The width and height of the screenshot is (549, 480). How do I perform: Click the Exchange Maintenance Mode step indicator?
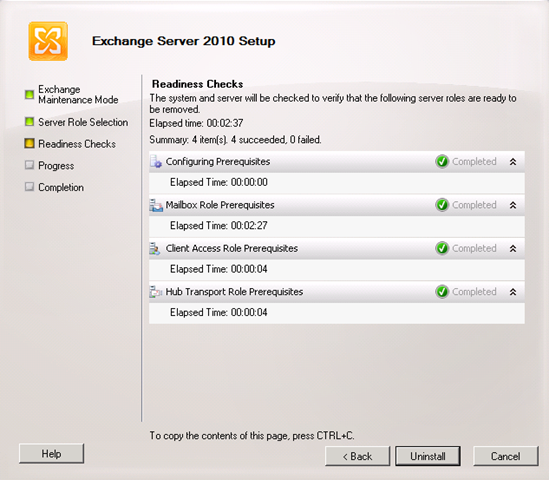click(x=29, y=95)
